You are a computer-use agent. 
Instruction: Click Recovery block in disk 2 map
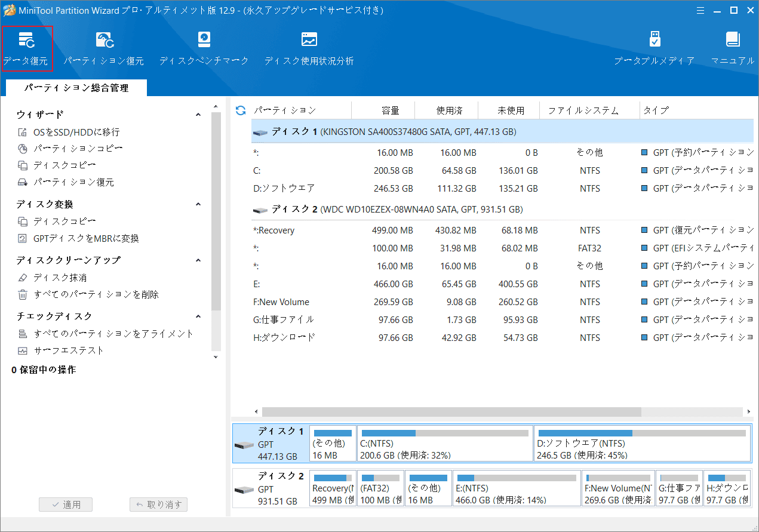333,488
